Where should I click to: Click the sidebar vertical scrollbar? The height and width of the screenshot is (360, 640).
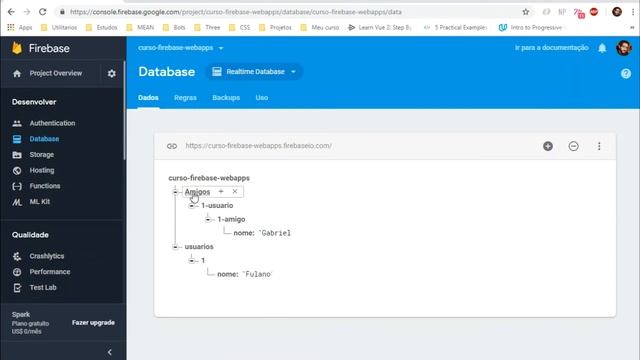click(x=124, y=110)
